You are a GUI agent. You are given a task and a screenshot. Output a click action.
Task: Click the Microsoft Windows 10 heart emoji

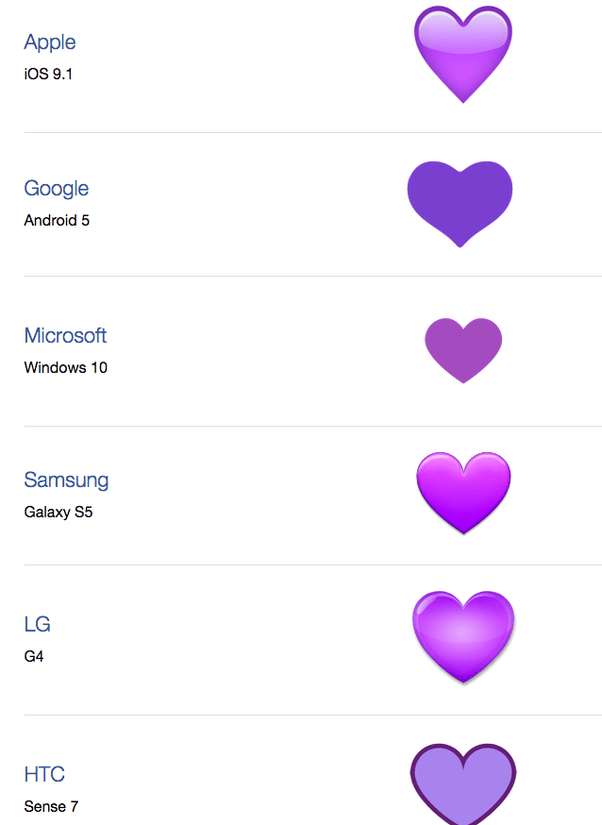tap(463, 350)
